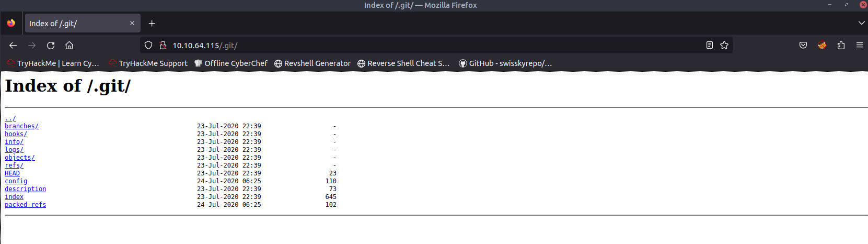Click the Index of /.git/ page heading
Screen dimensions: 868x244
tap(68, 86)
